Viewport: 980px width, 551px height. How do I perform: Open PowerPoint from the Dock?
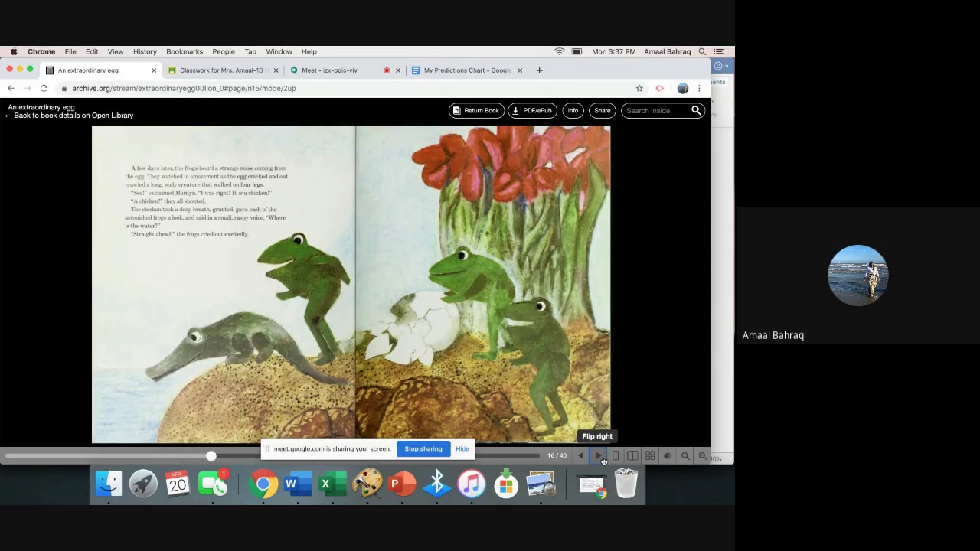click(x=402, y=484)
